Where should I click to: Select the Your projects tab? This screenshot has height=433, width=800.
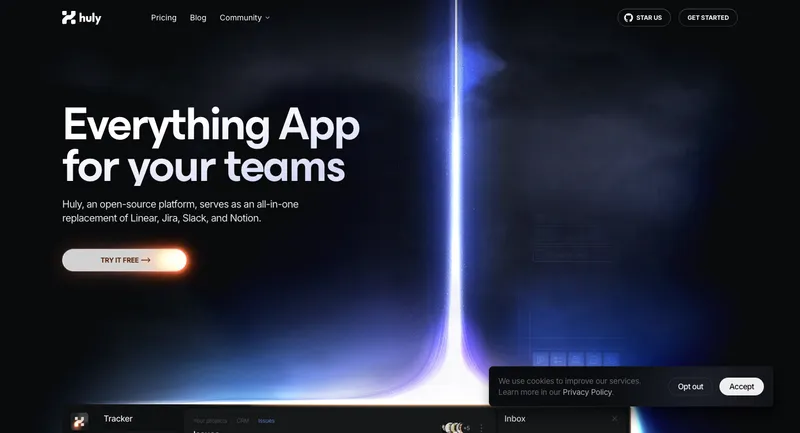(x=211, y=420)
